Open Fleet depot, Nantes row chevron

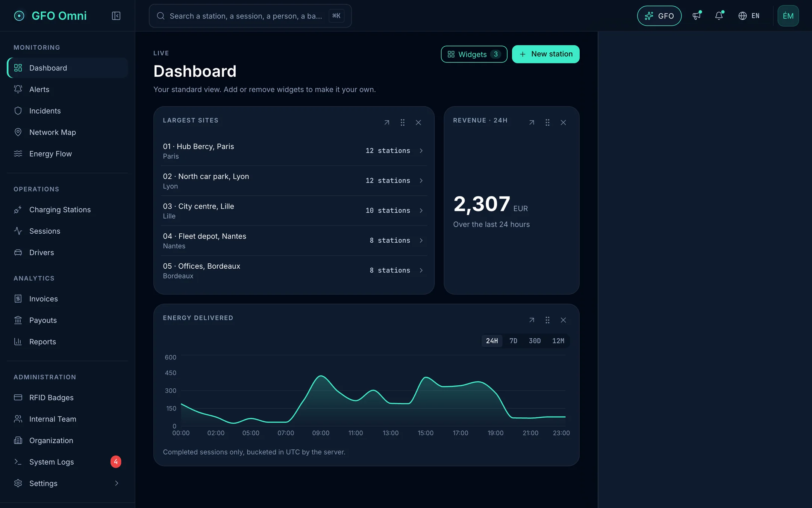[x=421, y=240]
